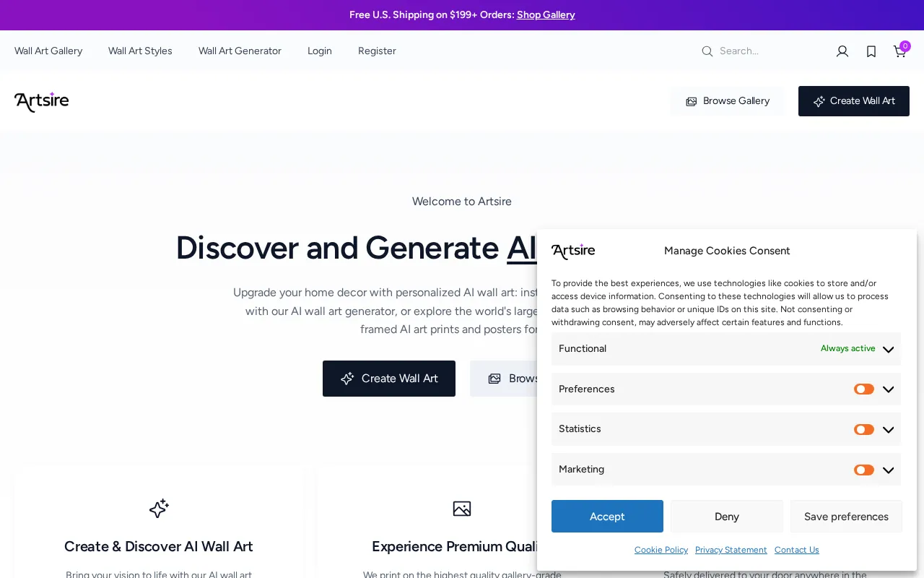This screenshot has height=578, width=924.
Task: Go to the Register page
Action: [x=377, y=51]
